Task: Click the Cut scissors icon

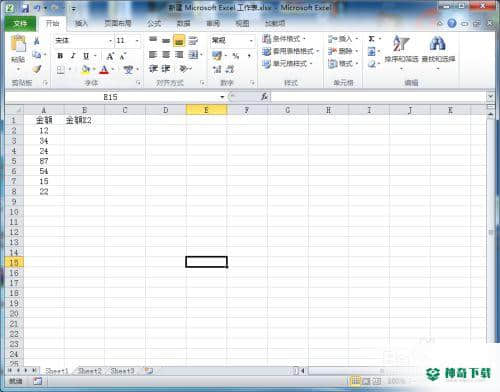Action: click(x=37, y=41)
